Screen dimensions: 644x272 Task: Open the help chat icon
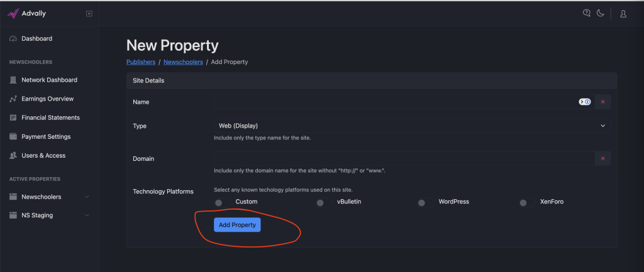click(587, 13)
